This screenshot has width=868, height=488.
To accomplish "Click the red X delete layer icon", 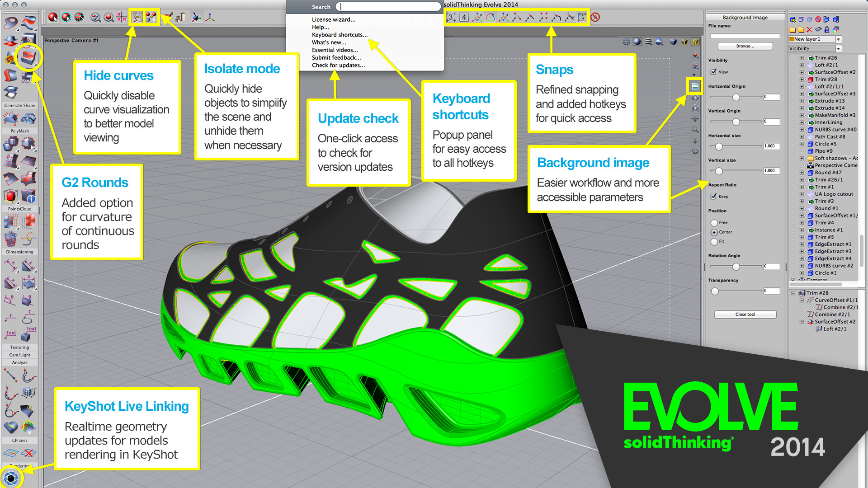I will click(x=809, y=30).
